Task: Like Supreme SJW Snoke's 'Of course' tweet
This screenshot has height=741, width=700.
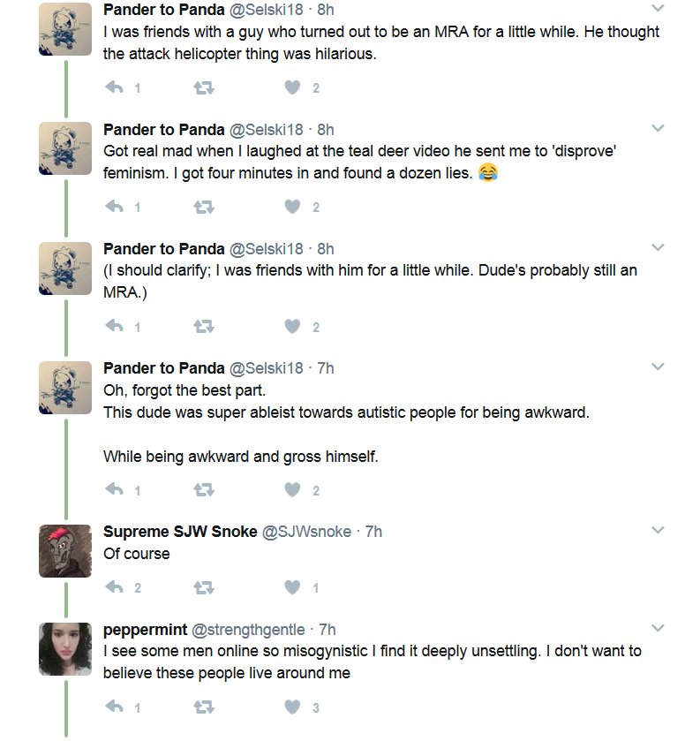Action: (x=292, y=587)
